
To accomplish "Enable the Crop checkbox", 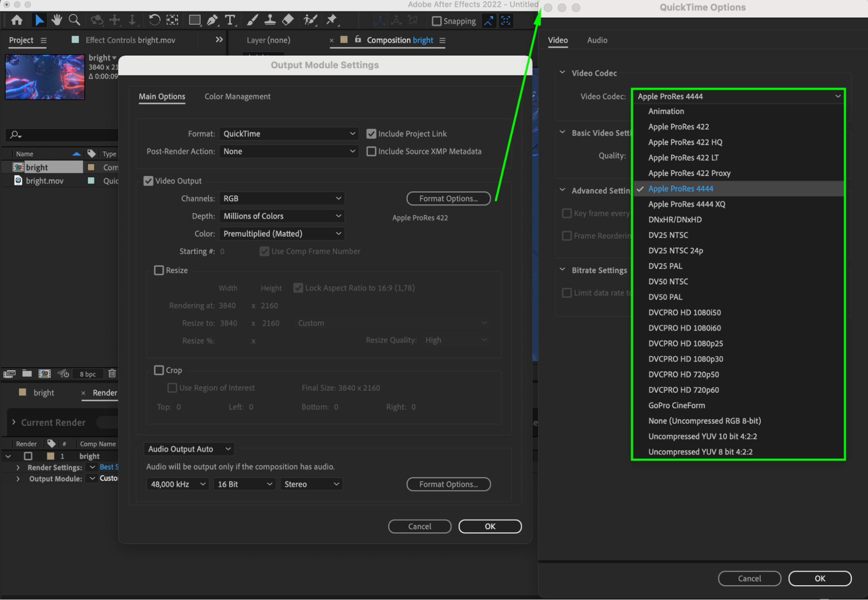I will [159, 370].
